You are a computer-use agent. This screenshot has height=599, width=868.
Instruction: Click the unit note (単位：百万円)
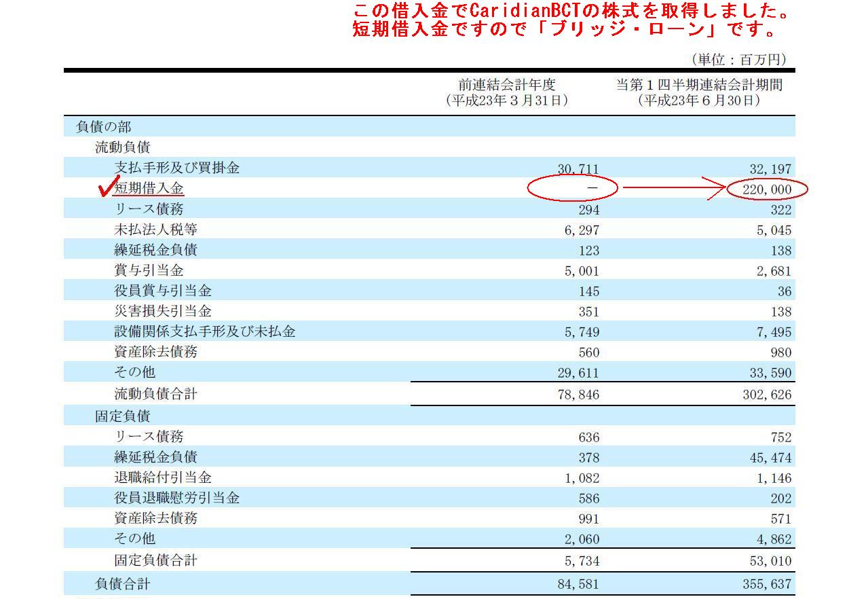(738, 60)
